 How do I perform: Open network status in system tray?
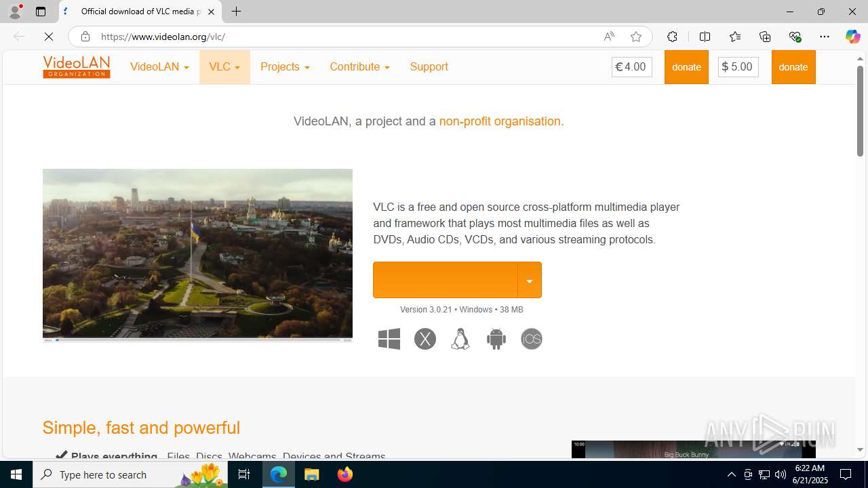764,474
